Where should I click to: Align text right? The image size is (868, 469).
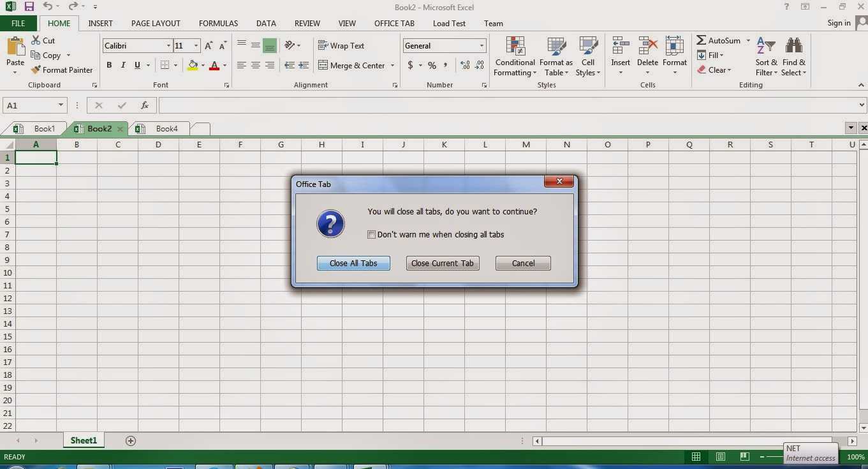[x=270, y=65]
